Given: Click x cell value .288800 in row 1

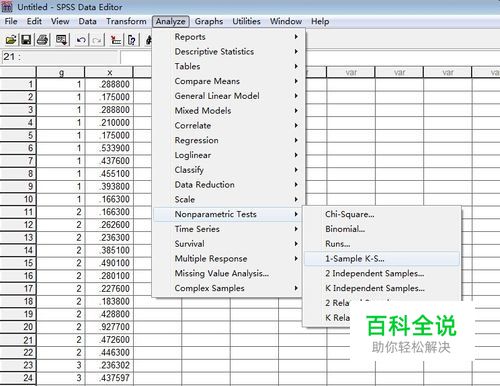Looking at the screenshot, I should [x=109, y=84].
